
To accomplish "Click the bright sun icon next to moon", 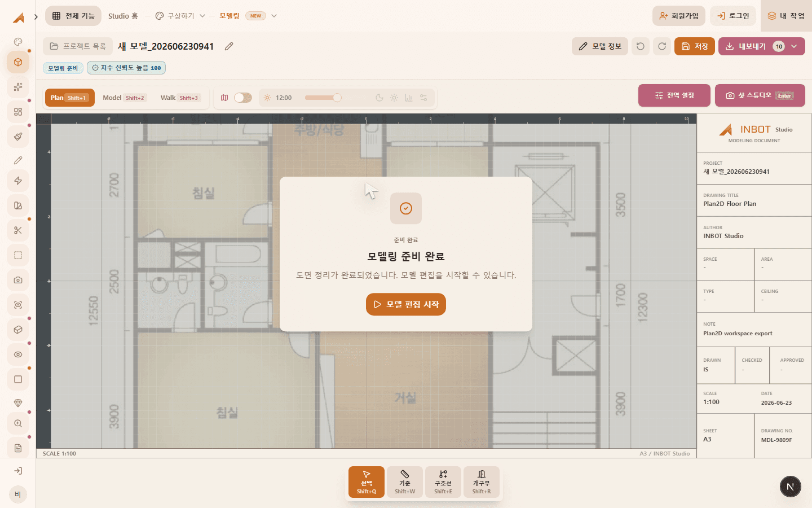I will [394, 98].
